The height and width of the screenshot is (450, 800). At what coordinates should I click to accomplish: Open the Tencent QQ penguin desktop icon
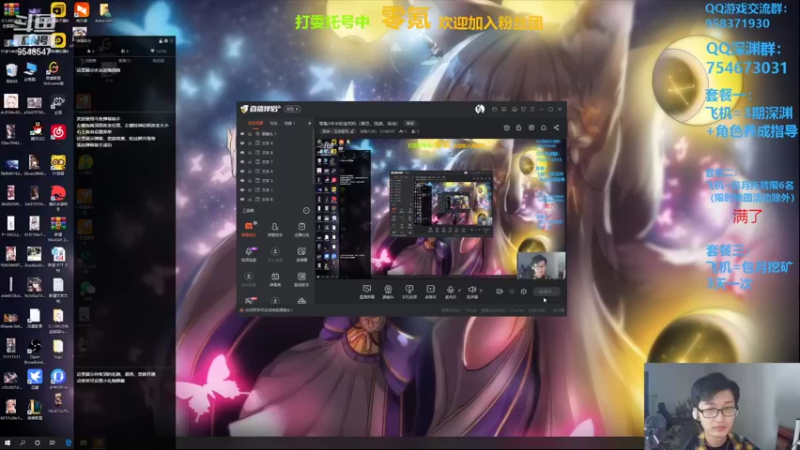click(x=36, y=132)
